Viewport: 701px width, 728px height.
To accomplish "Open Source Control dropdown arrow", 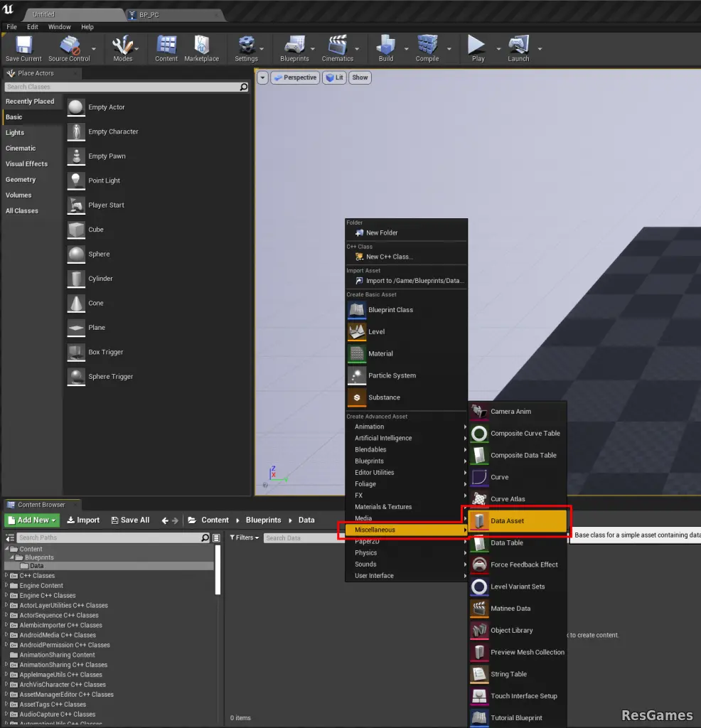I will point(94,49).
